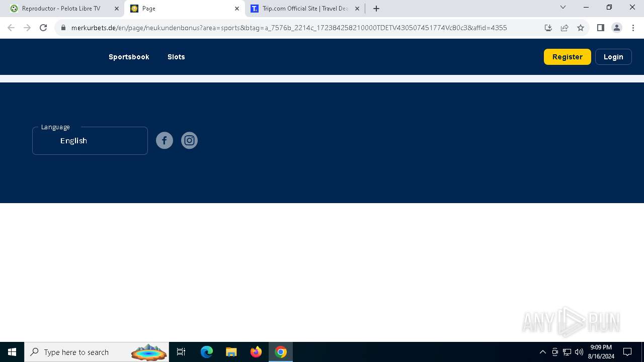View site security lock information
The height and width of the screenshot is (362, 644).
click(x=63, y=28)
